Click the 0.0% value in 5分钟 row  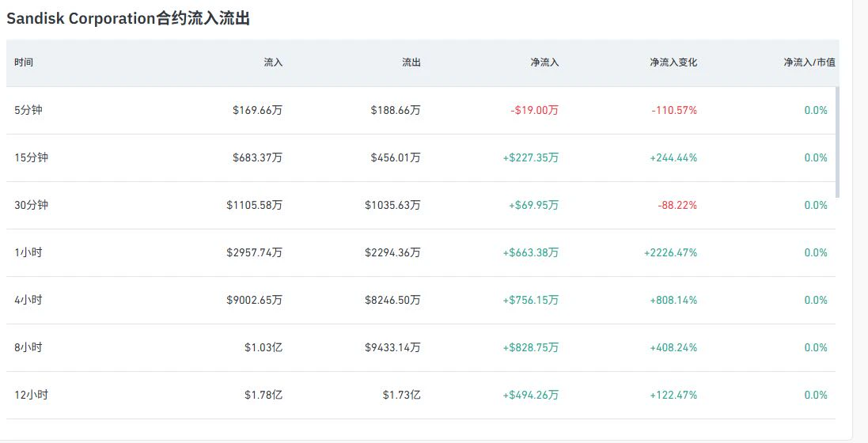click(x=816, y=110)
